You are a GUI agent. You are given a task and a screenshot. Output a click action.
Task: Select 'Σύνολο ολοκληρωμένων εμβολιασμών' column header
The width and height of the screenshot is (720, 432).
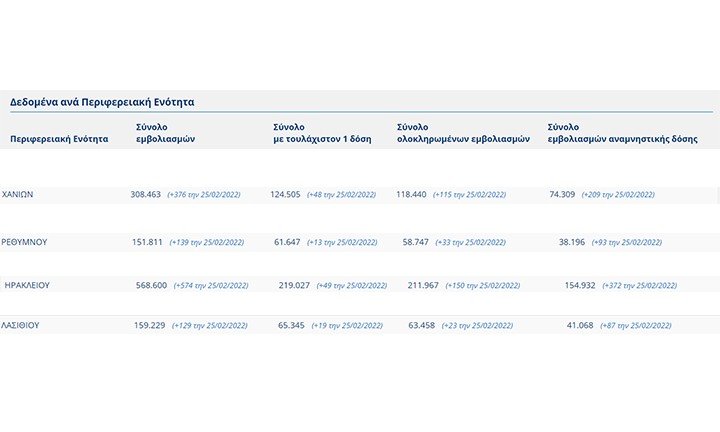pos(463,134)
